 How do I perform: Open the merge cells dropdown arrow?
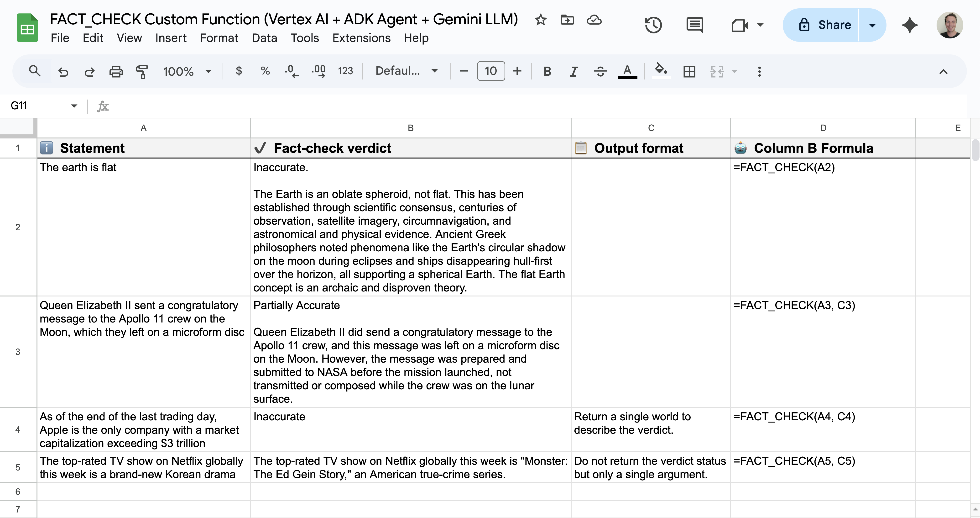734,71
